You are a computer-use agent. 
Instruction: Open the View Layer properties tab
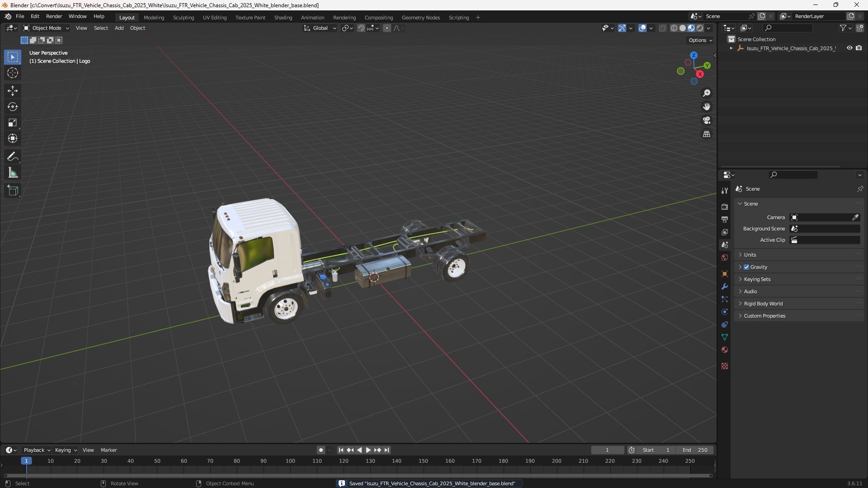point(725,232)
